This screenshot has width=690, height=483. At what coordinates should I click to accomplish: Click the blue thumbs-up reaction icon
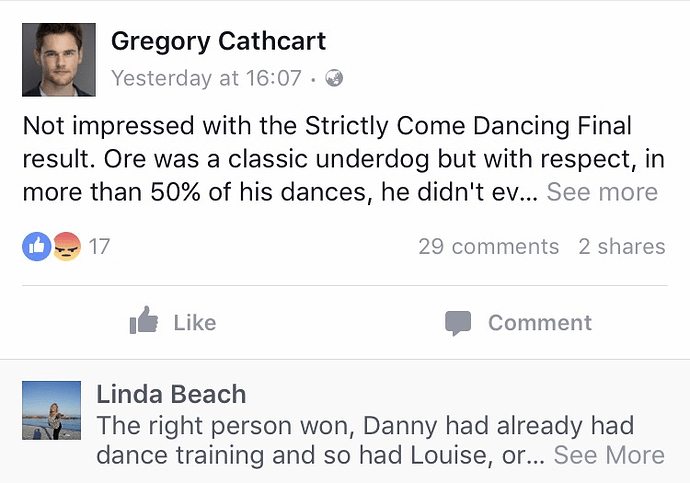coord(36,246)
